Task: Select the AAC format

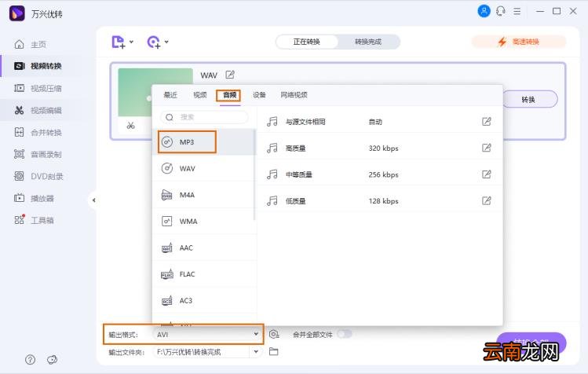Action: point(203,247)
